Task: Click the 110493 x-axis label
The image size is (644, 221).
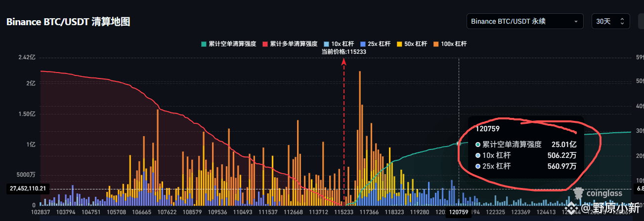Action: point(243,212)
